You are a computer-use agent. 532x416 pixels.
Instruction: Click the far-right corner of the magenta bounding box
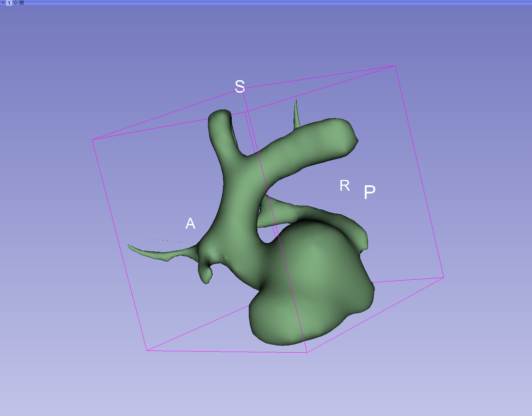444,277
